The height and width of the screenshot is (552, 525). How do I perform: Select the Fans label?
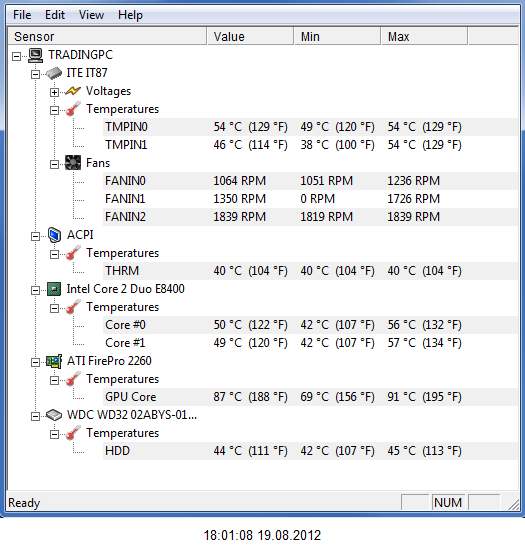click(x=98, y=163)
